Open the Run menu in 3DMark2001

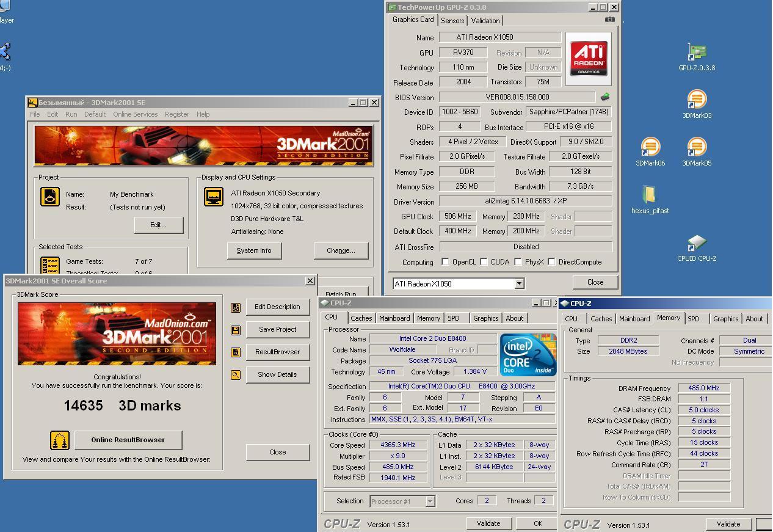tap(71, 114)
